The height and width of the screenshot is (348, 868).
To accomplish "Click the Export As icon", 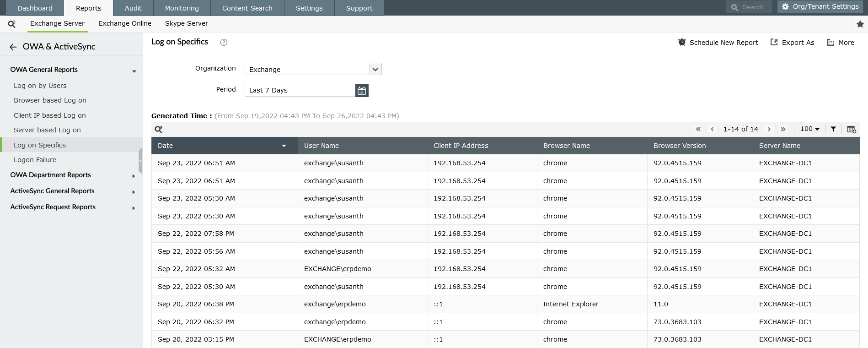I will pos(774,42).
